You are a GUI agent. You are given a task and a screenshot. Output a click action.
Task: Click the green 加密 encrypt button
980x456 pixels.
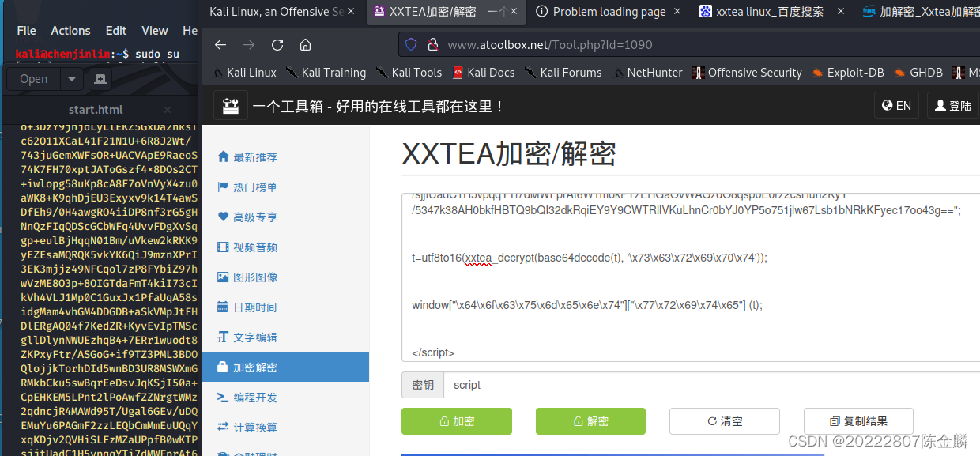tap(456, 421)
